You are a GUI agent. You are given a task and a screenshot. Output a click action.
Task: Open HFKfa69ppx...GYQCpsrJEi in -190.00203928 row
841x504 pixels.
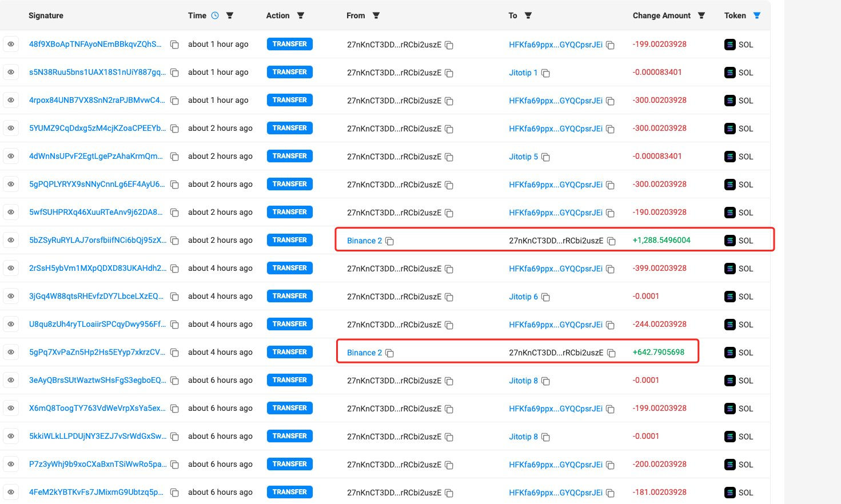556,213
